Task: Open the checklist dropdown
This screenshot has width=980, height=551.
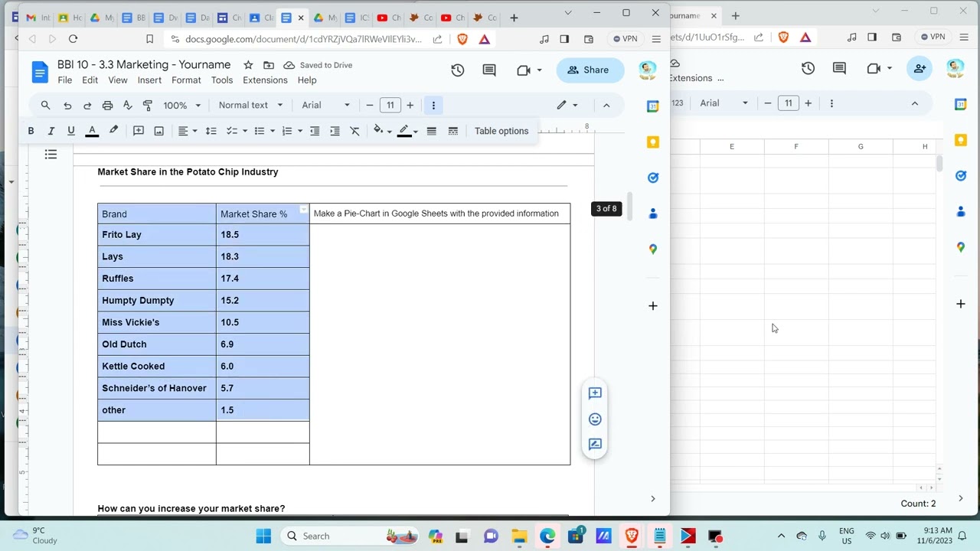Action: click(236, 131)
